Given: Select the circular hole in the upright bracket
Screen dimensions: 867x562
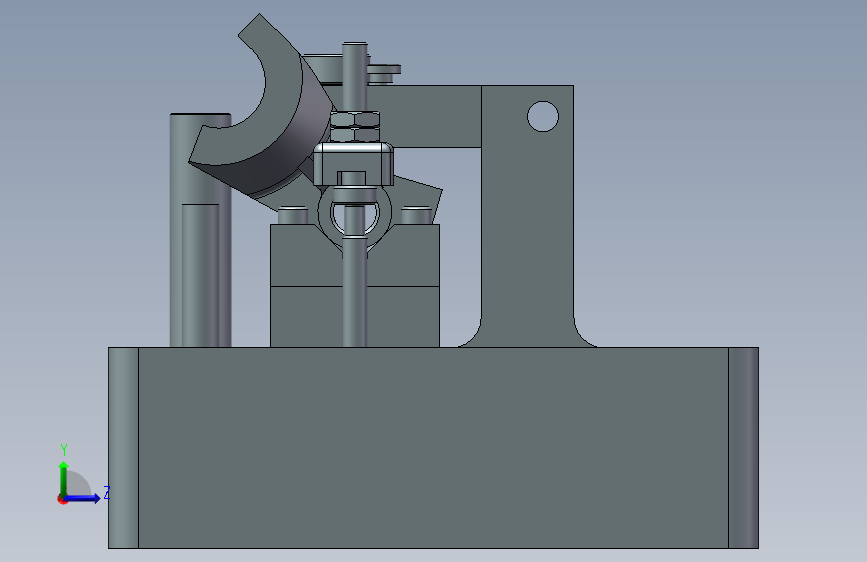Looking at the screenshot, I should 543,117.
